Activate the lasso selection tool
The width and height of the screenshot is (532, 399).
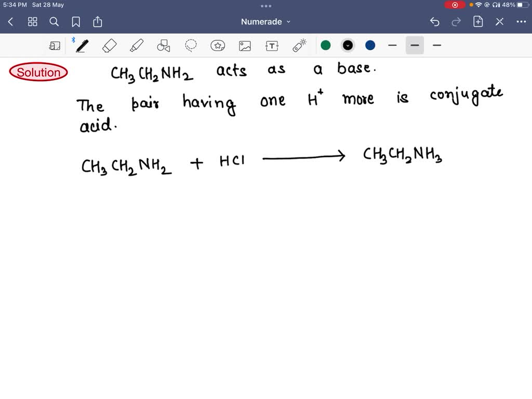tap(191, 45)
